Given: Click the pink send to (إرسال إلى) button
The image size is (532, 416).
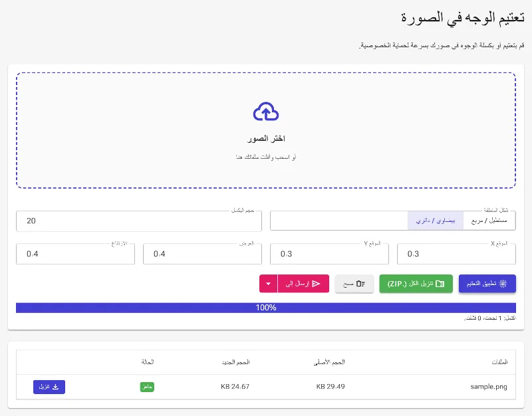Looking at the screenshot, I should tap(303, 284).
